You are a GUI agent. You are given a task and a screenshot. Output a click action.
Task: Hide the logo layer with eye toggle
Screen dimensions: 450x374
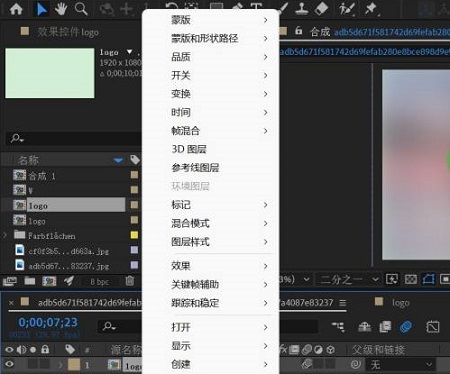click(9, 364)
